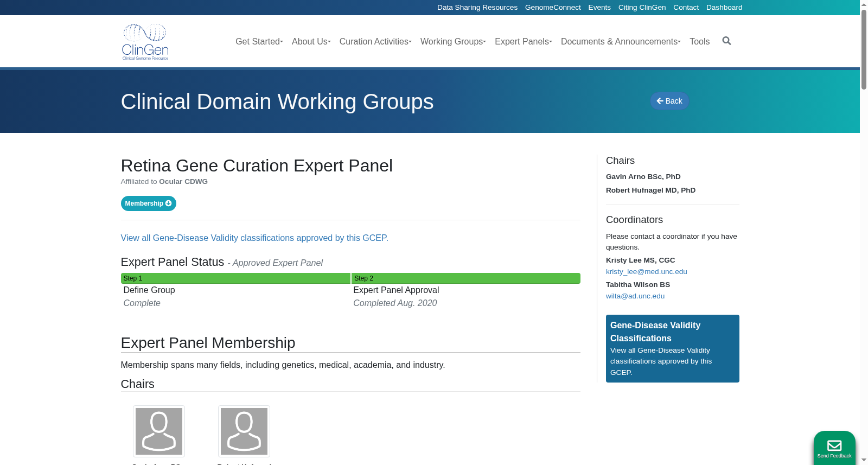Click the Retina Gene Curation Expert Panel heading
The height and width of the screenshot is (465, 868).
257,165
